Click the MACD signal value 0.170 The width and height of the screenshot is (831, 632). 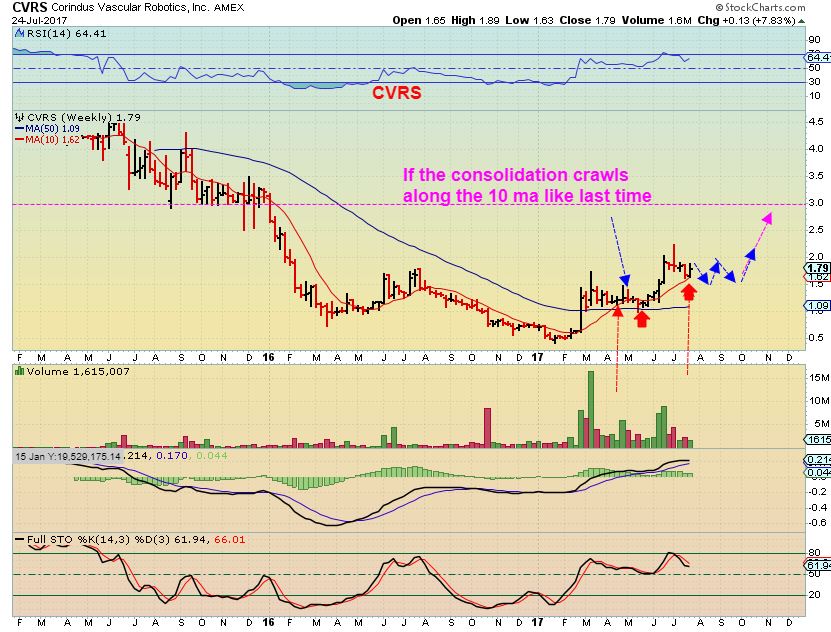click(172, 456)
